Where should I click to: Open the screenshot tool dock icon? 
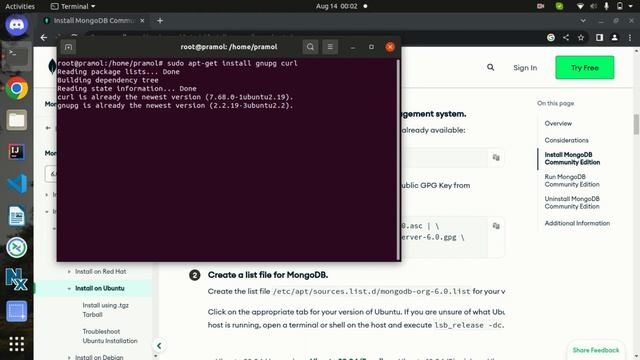pos(16,311)
